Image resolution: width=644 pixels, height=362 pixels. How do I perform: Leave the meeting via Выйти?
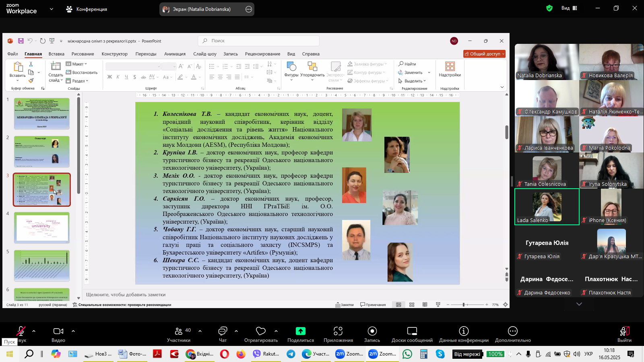coord(624,334)
